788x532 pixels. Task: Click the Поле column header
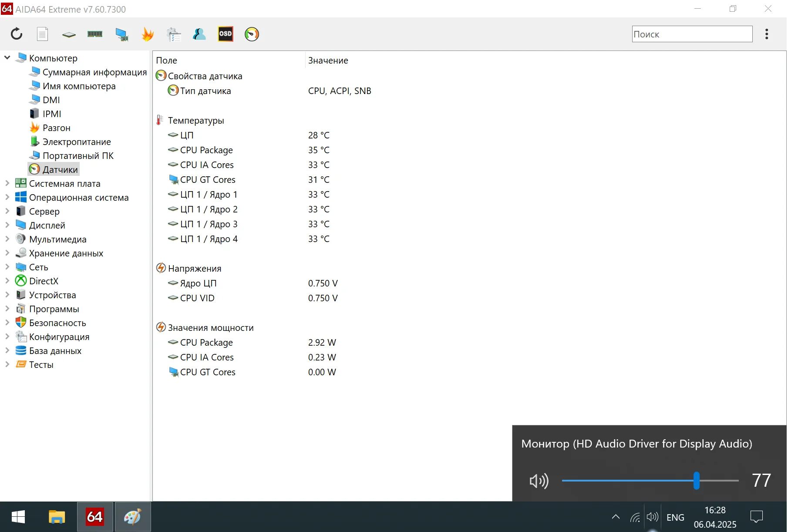(229, 61)
